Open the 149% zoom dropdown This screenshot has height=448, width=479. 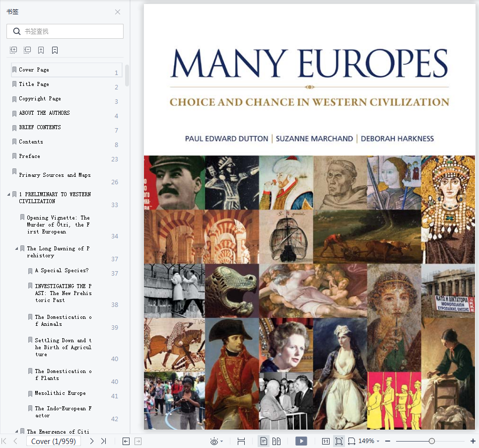[x=369, y=441]
